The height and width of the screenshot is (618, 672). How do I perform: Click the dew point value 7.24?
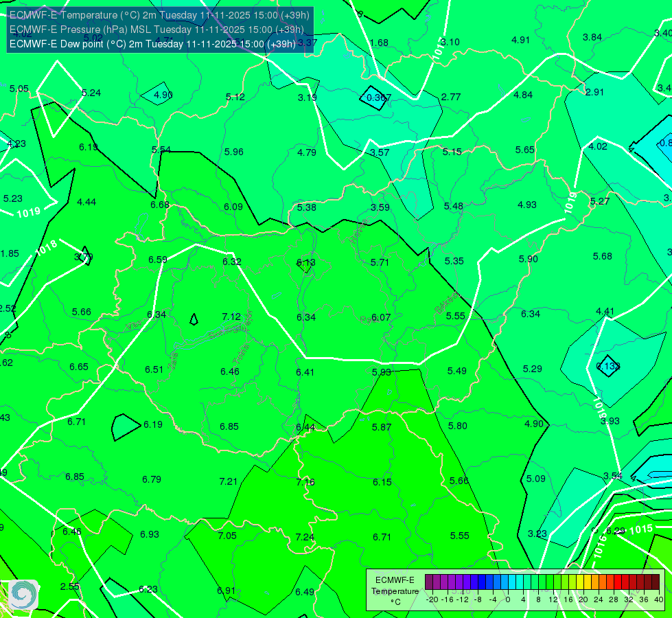[305, 537]
